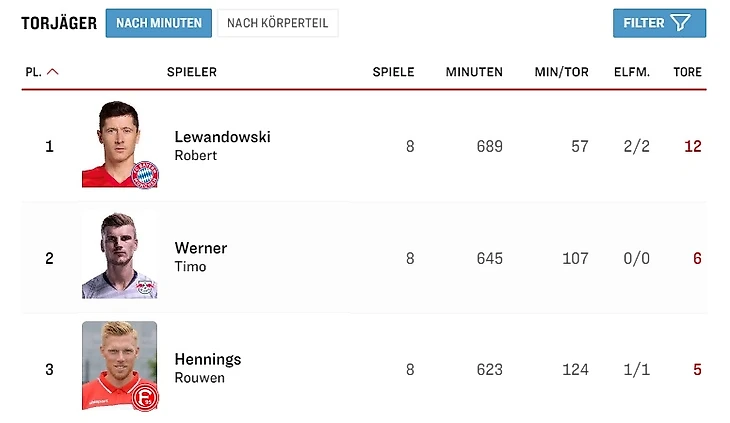The width and height of the screenshot is (730, 423).
Task: Sort by Spiele column header
Action: pyautogui.click(x=393, y=72)
